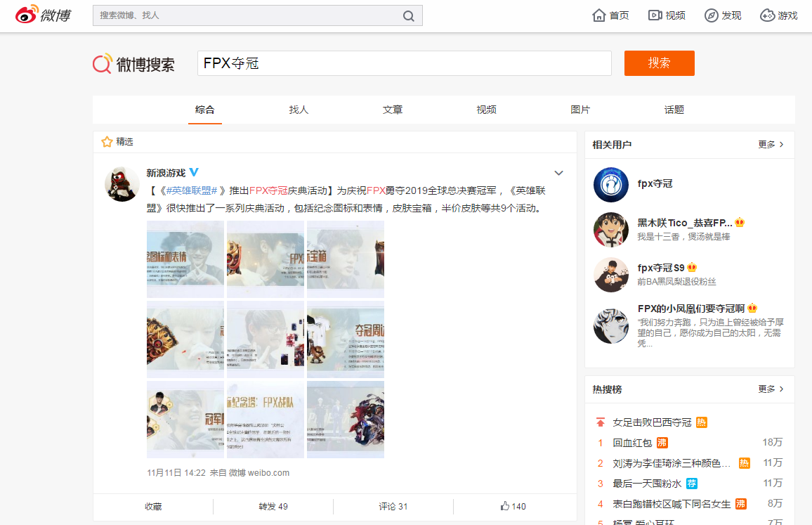This screenshot has height=525, width=812.
Task: Open first post image 图标和表情
Action: click(185, 259)
